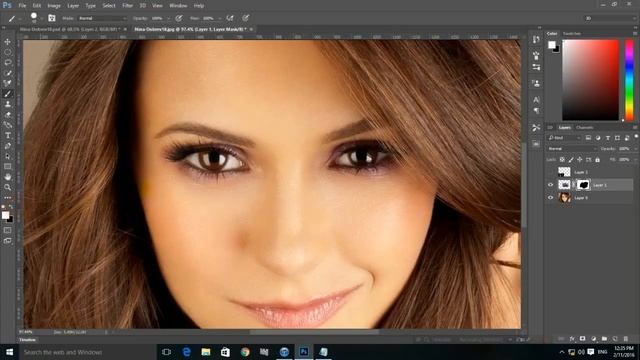Open brush Opacity slider arrow

[168, 18]
